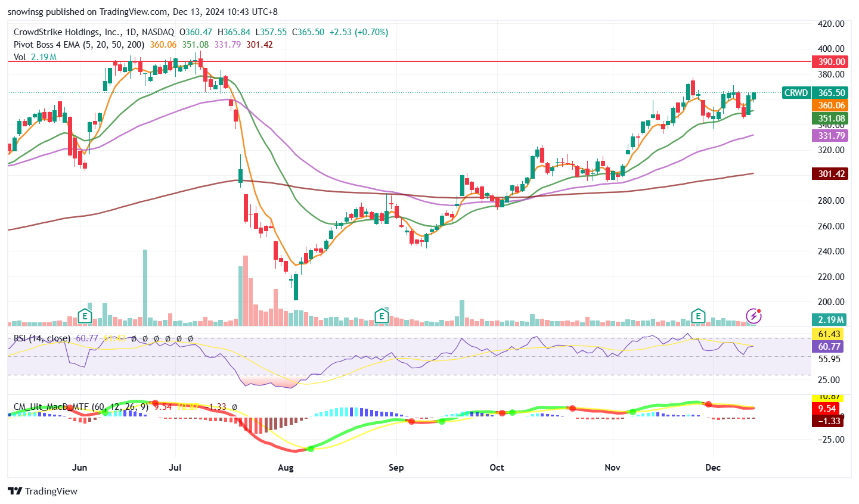Click the Pivot Boss 4 EMA indicator legend
This screenshot has height=504, width=859.
pyautogui.click(x=79, y=45)
